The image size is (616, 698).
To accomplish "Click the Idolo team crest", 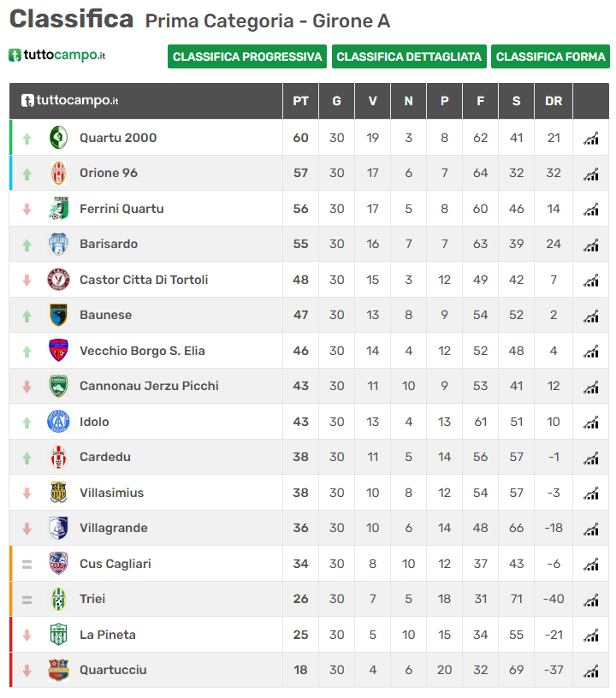I will pos(58,422).
